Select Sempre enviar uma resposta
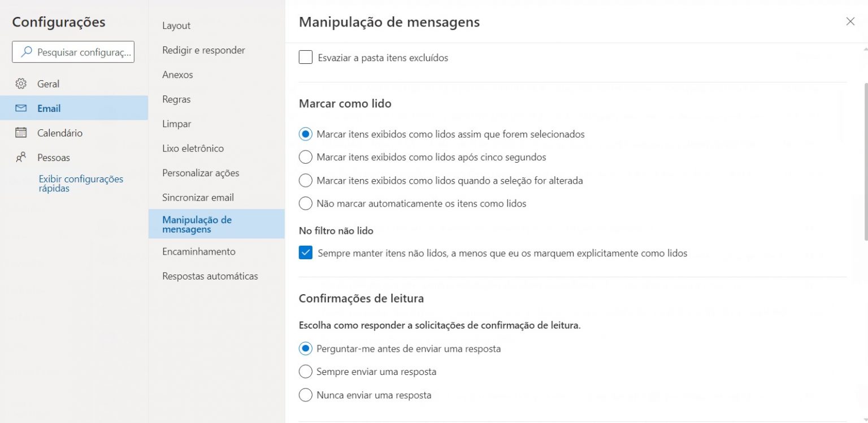Screen dimensions: 868x423 tap(306, 372)
